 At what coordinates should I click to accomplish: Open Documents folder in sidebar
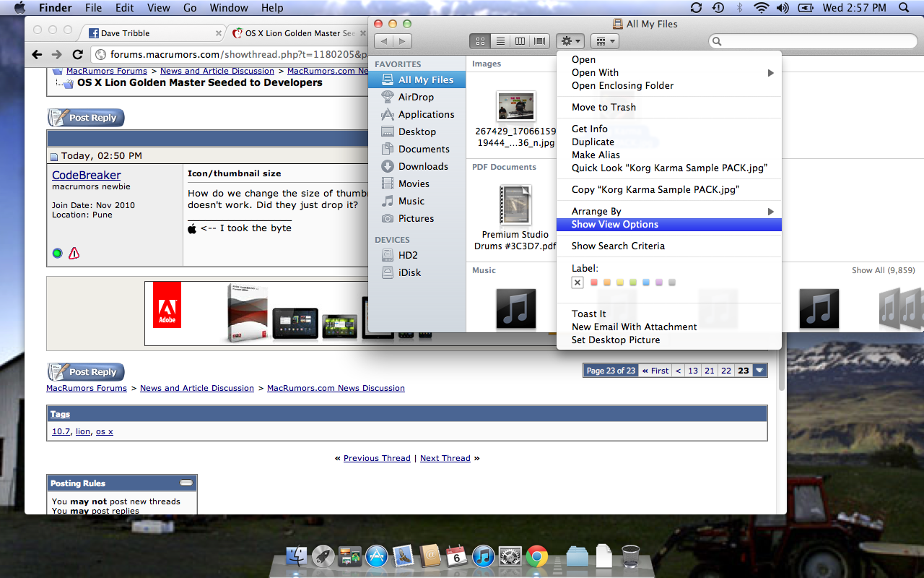417,149
